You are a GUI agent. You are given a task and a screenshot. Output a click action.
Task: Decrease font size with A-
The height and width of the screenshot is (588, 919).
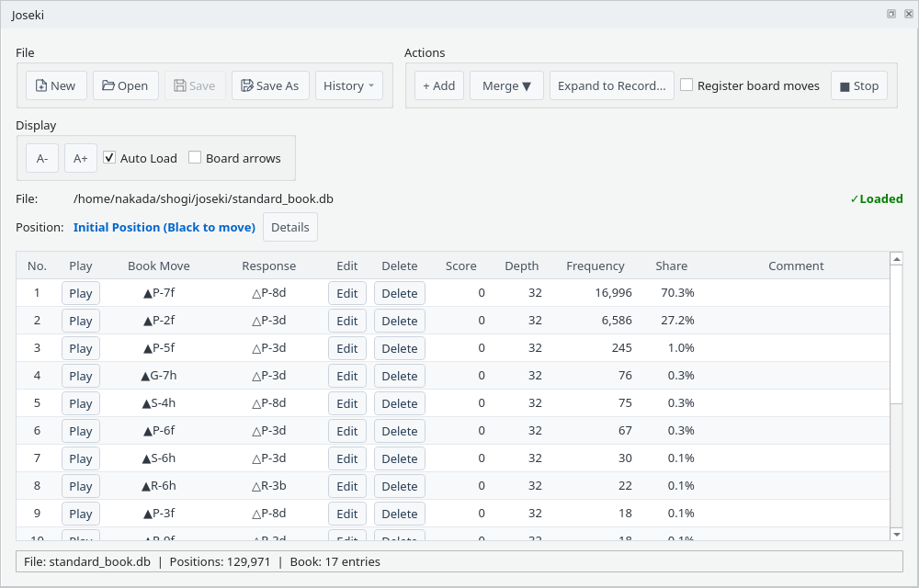coord(42,158)
